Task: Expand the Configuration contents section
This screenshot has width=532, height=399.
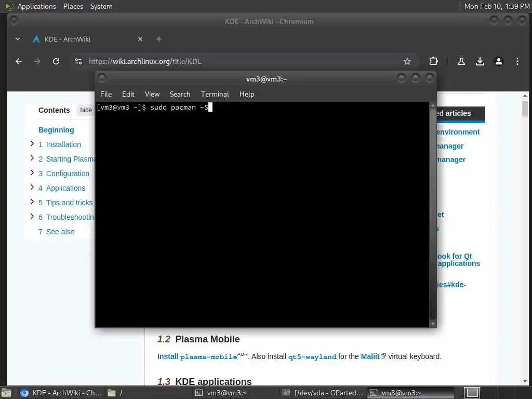Action: pos(32,172)
